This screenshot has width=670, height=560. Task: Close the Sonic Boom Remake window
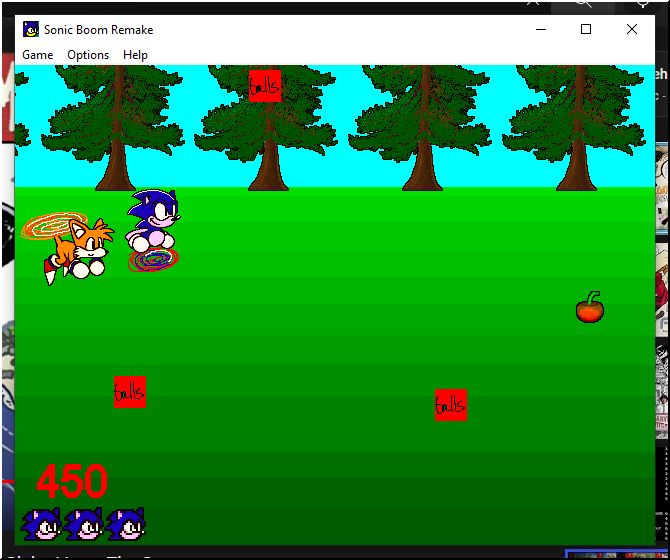tap(632, 29)
